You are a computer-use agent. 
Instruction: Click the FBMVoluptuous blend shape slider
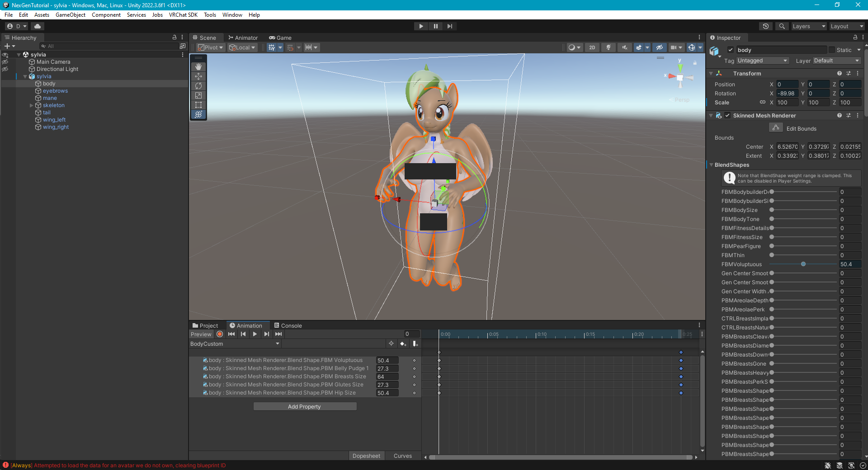tap(803, 264)
